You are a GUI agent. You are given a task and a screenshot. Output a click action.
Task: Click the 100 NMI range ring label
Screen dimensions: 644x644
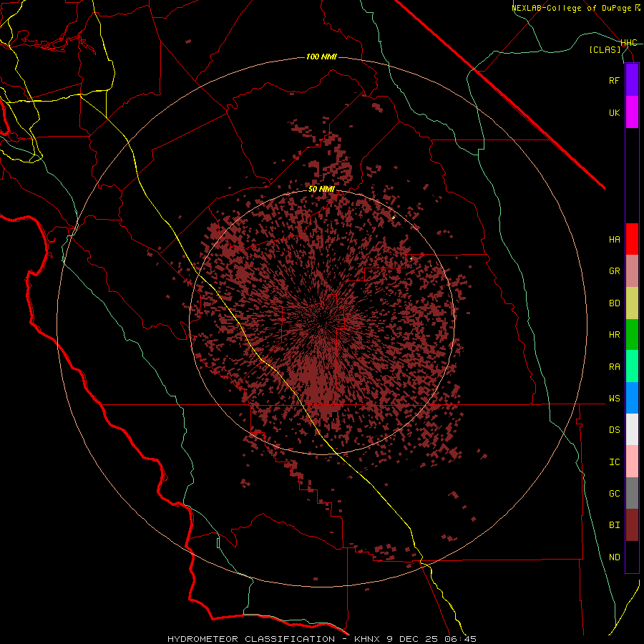click(x=321, y=57)
